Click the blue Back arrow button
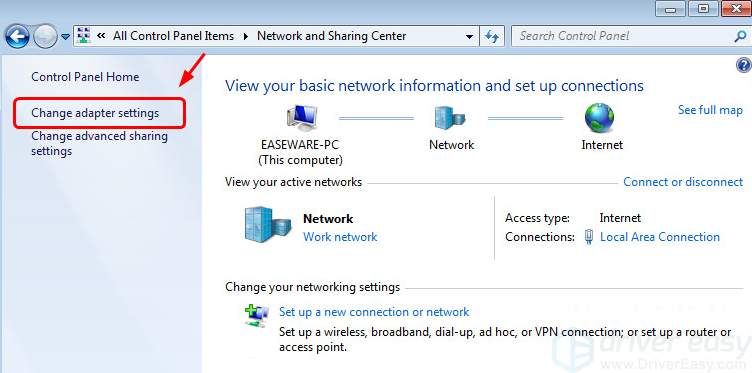 [17, 36]
